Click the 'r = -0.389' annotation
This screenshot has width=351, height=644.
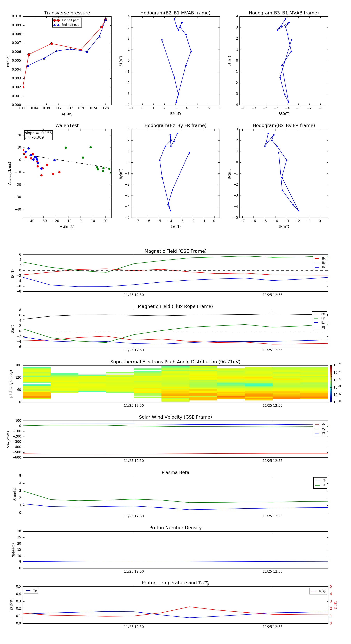[35, 137]
